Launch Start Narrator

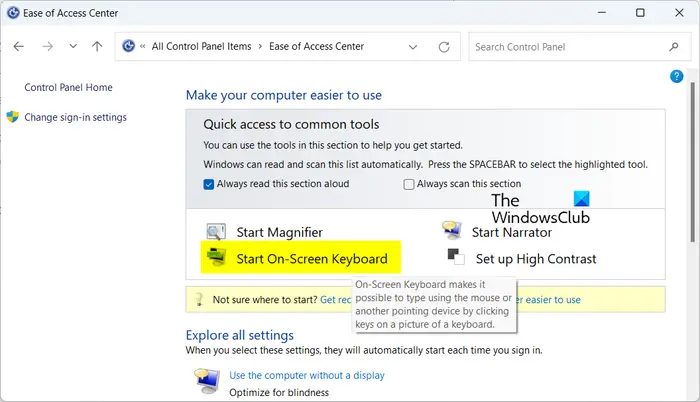[x=512, y=232]
